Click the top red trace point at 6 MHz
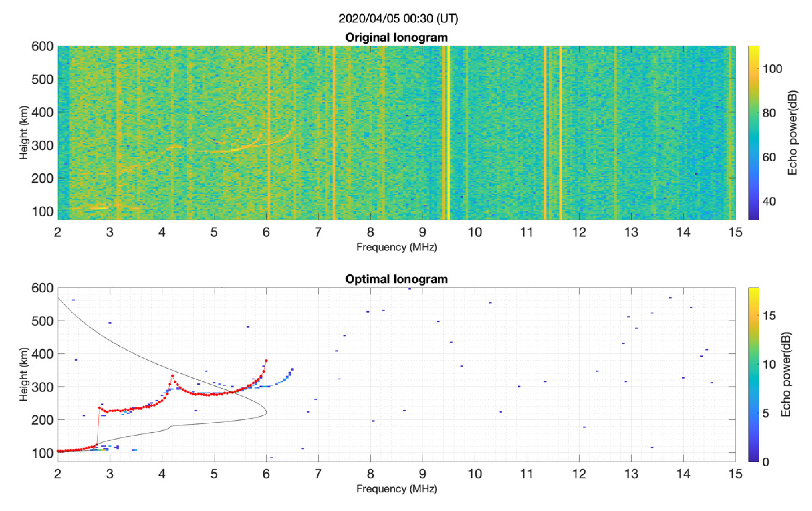The height and width of the screenshot is (511, 812). click(266, 361)
